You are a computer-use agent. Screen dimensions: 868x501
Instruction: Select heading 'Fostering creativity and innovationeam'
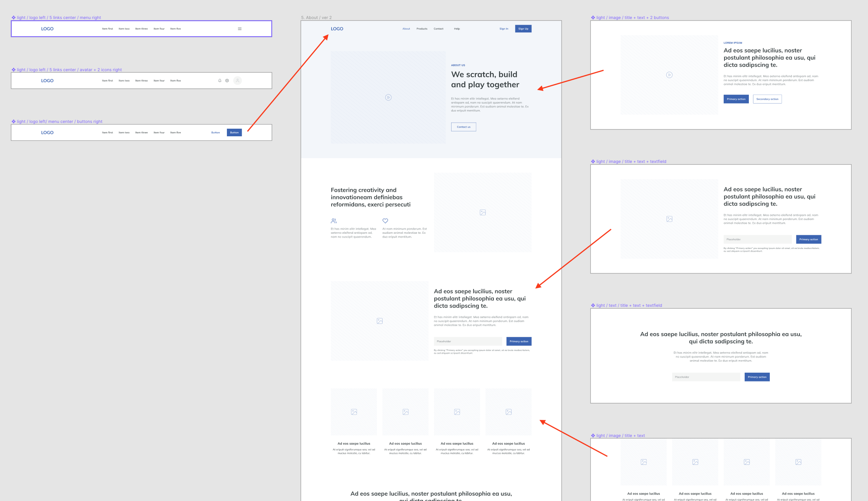tap(370, 197)
